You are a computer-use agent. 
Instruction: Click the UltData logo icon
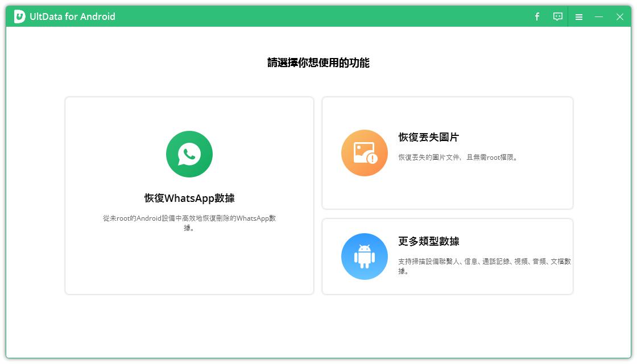click(x=19, y=16)
